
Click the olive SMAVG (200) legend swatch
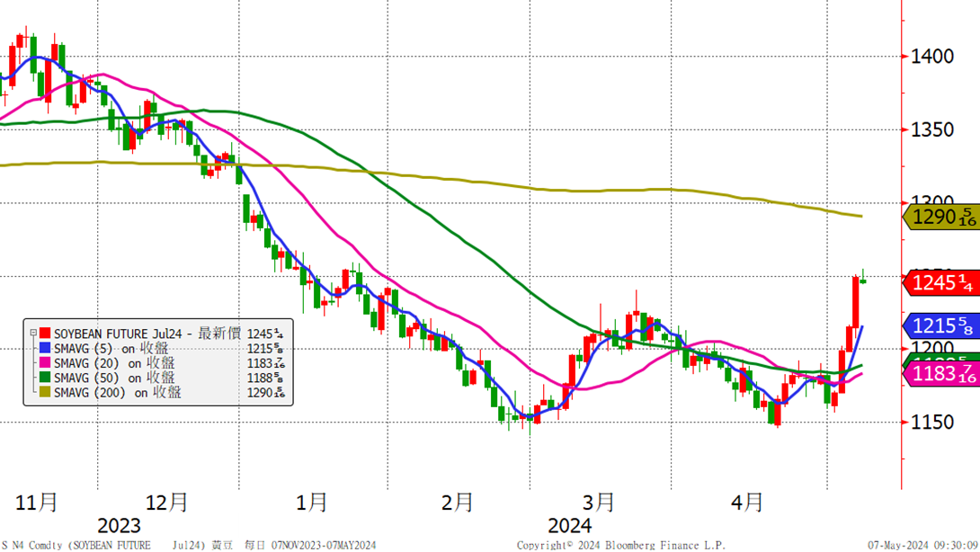point(45,393)
